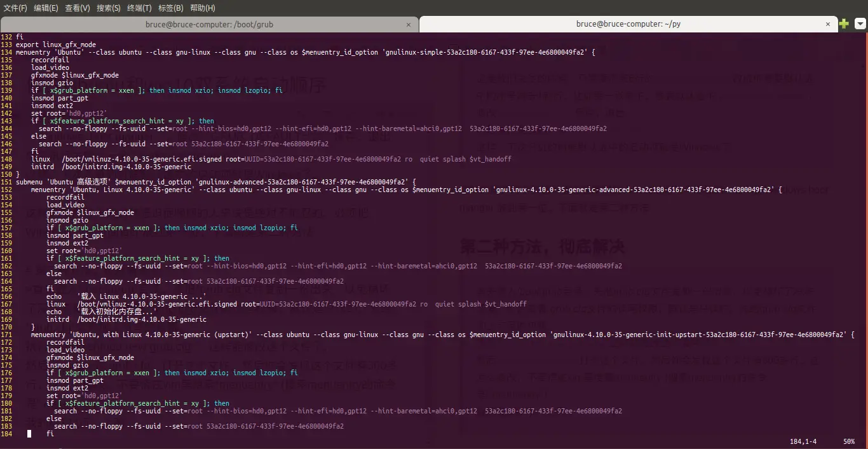Click echo '载入 Linux 4.10.0-35-generic' line 166
The image size is (868, 449).
tap(126, 296)
